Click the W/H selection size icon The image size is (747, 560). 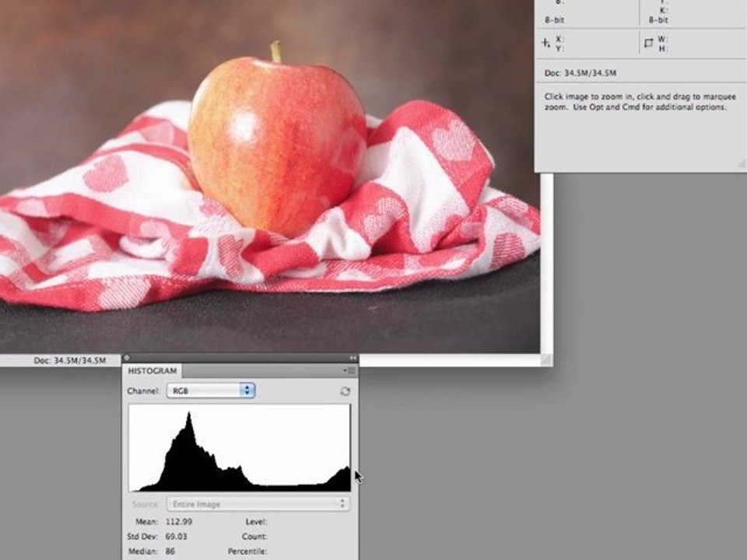[648, 44]
